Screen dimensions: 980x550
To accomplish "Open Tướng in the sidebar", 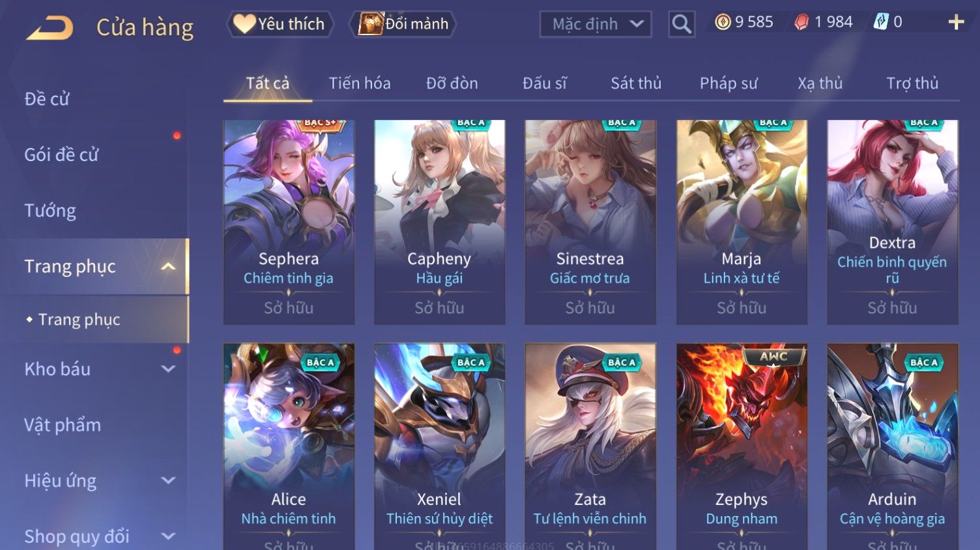I will [50, 210].
